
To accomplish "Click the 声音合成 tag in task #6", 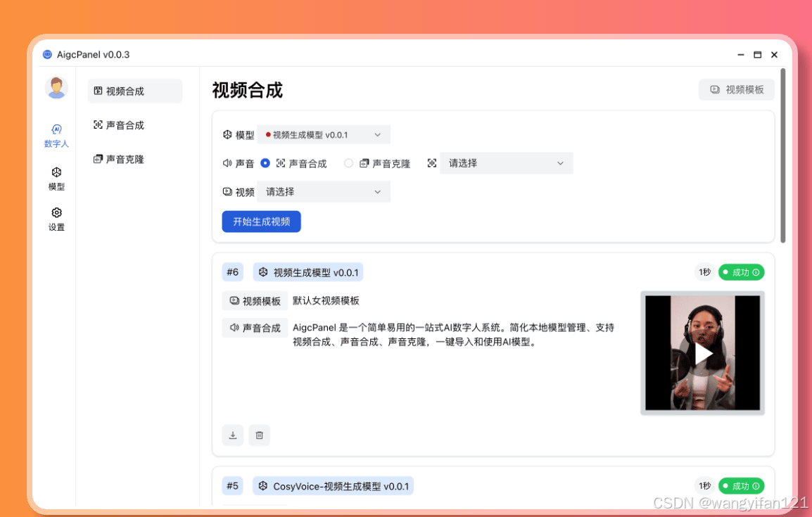I will click(x=255, y=328).
